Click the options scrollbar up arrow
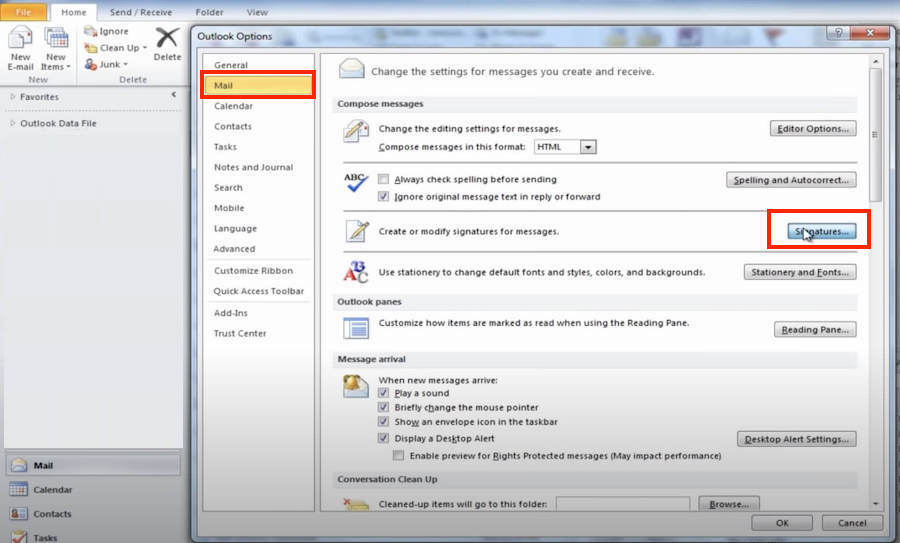 [876, 61]
